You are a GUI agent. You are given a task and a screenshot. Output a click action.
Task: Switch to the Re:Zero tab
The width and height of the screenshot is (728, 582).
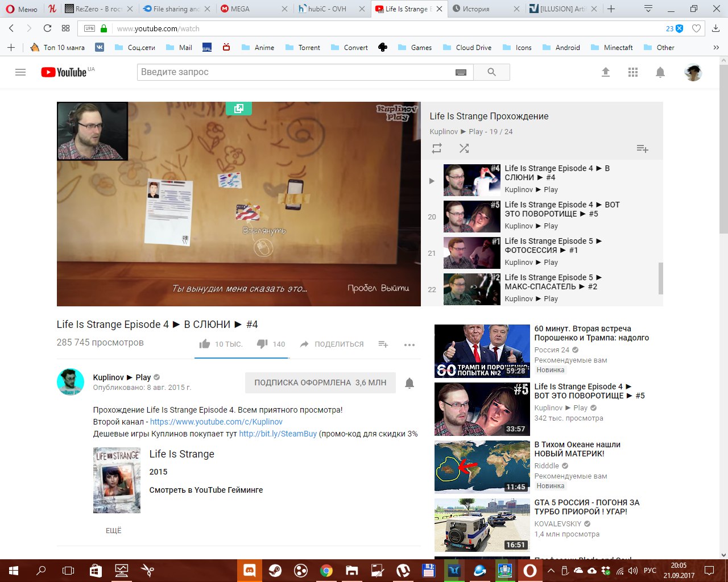pos(99,9)
